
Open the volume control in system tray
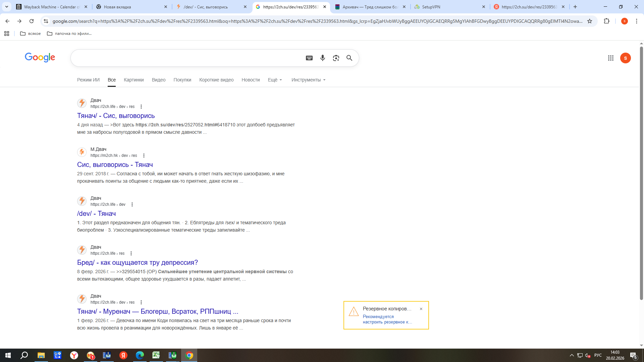coord(588,355)
